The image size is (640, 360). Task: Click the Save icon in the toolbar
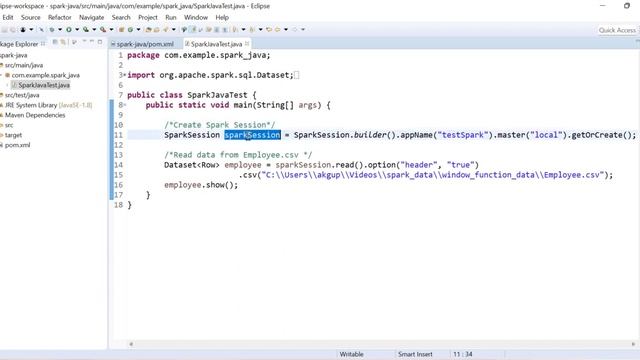pyautogui.click(x=5, y=30)
